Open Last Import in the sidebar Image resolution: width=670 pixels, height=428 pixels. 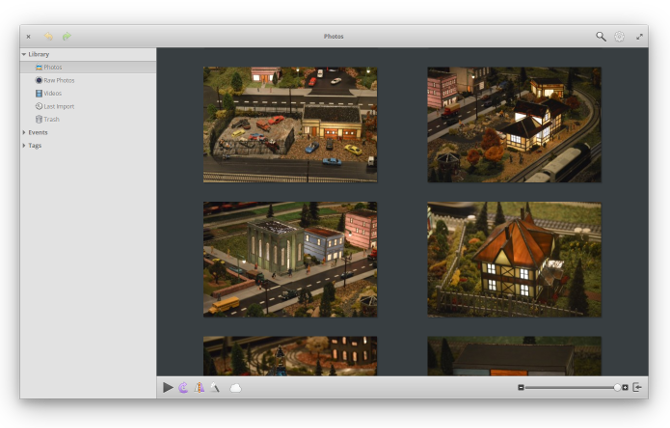88,106
